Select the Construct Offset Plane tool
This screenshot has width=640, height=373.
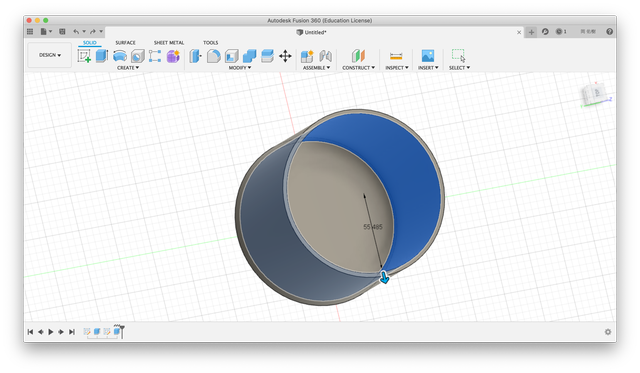[x=358, y=56]
